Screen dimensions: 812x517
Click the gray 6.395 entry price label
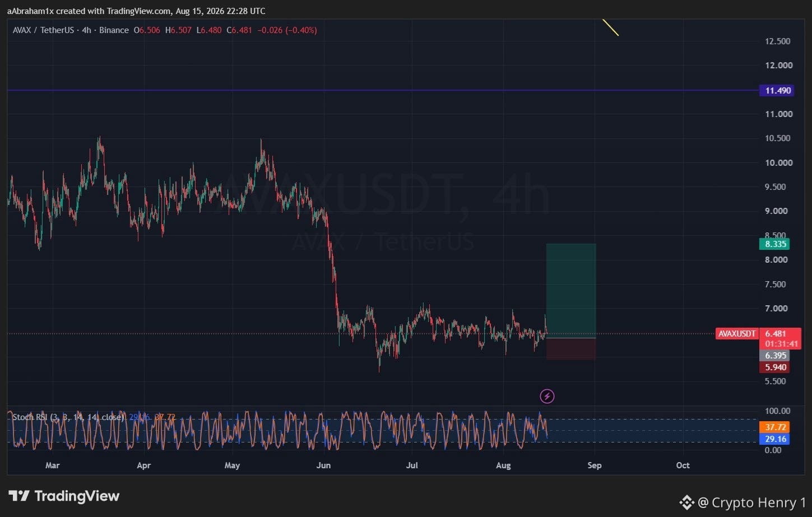coord(775,355)
